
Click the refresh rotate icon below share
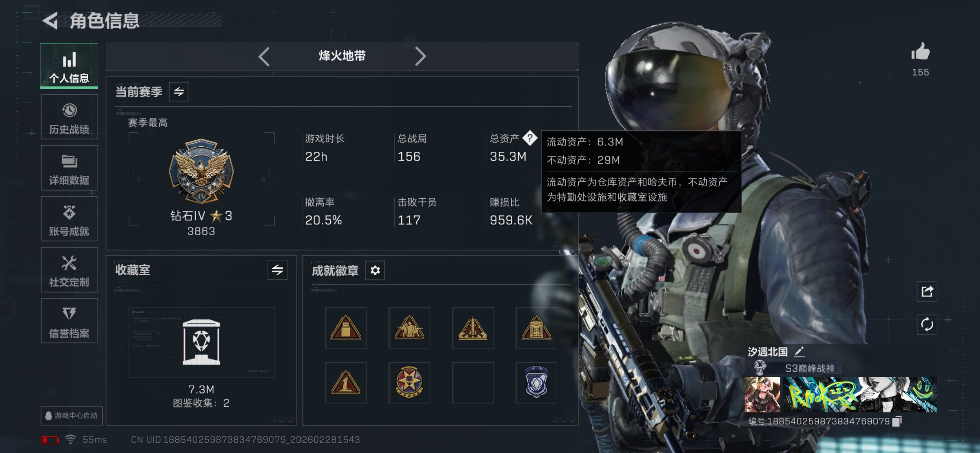[927, 324]
